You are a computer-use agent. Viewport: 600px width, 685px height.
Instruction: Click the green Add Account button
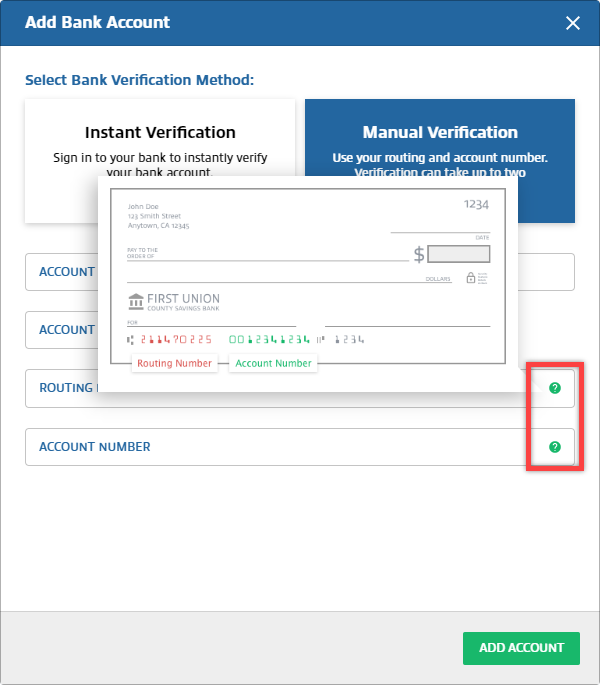tap(521, 648)
